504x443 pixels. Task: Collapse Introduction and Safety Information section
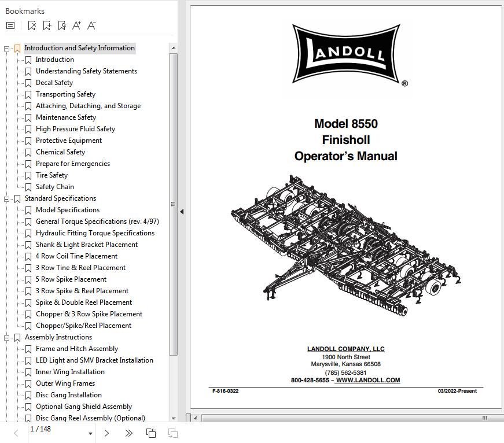(6, 49)
